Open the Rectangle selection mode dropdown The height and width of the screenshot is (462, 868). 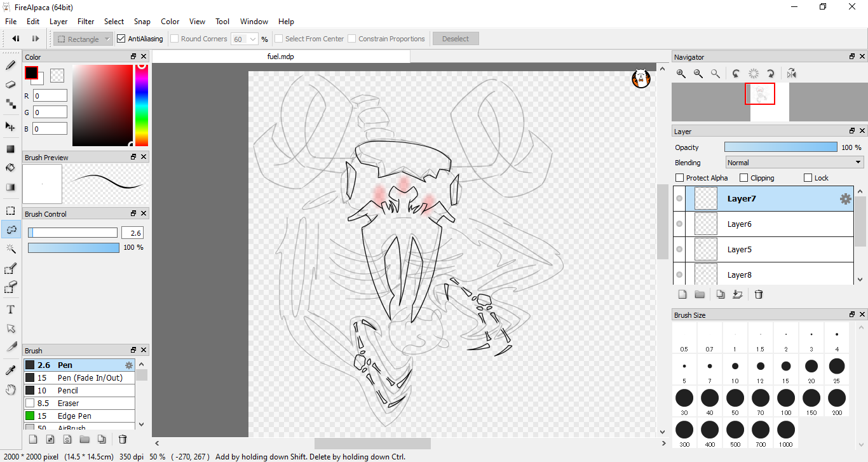point(83,39)
